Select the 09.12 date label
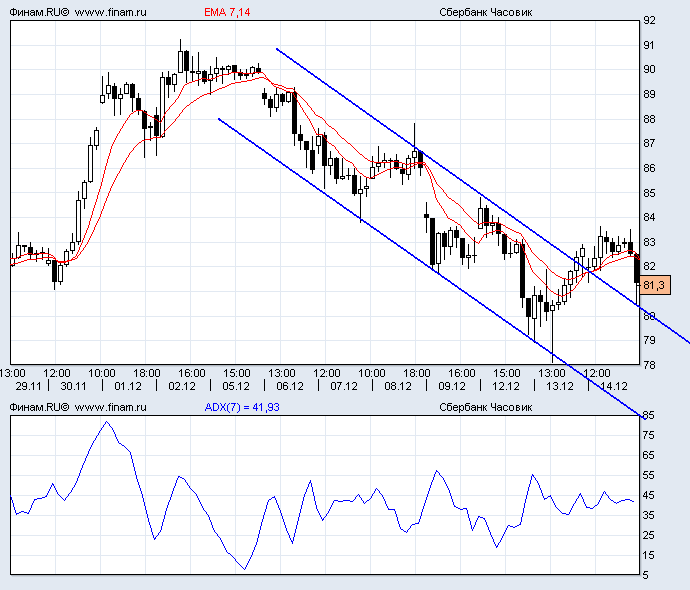The height and width of the screenshot is (590, 690). 452,386
